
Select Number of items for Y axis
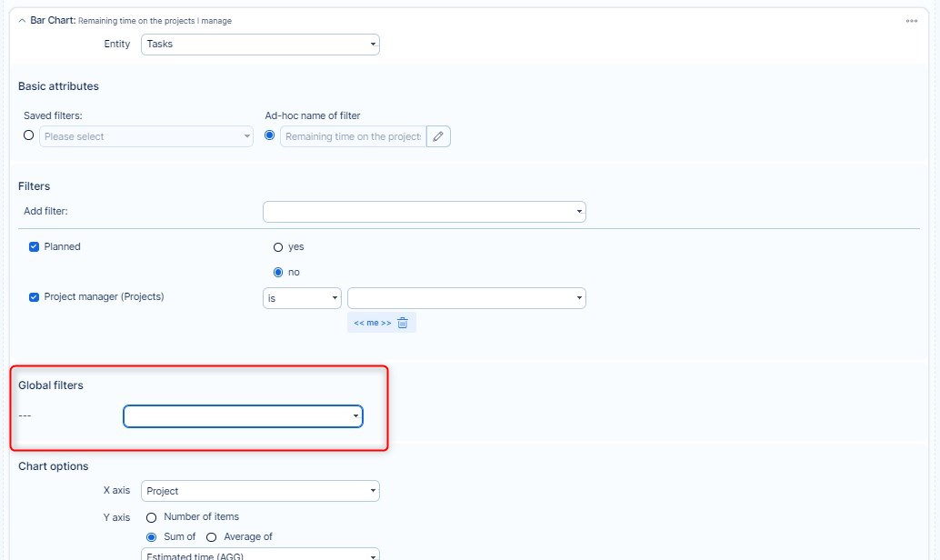(x=152, y=516)
